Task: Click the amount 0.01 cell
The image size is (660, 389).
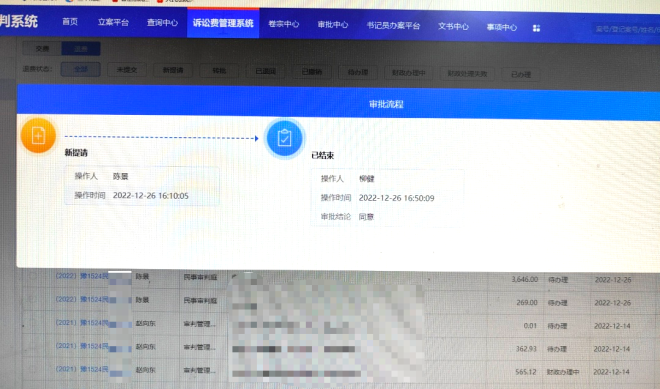Action: coord(530,325)
